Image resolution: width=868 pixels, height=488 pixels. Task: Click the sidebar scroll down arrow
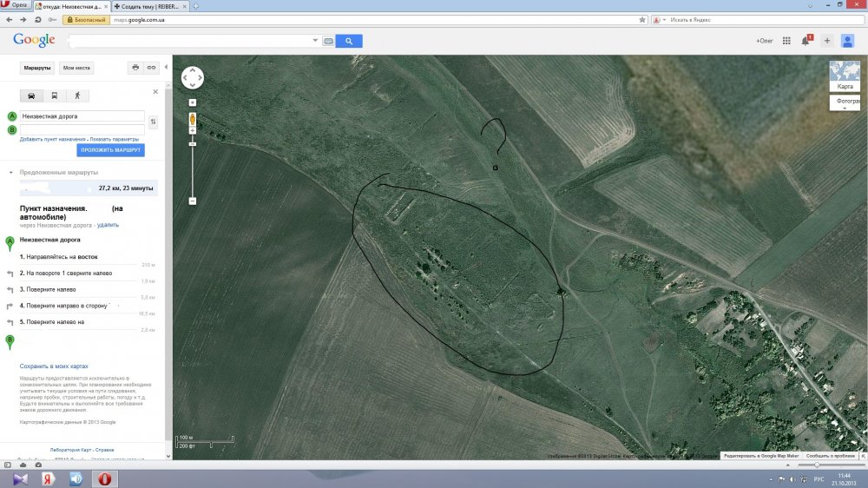pos(168,457)
